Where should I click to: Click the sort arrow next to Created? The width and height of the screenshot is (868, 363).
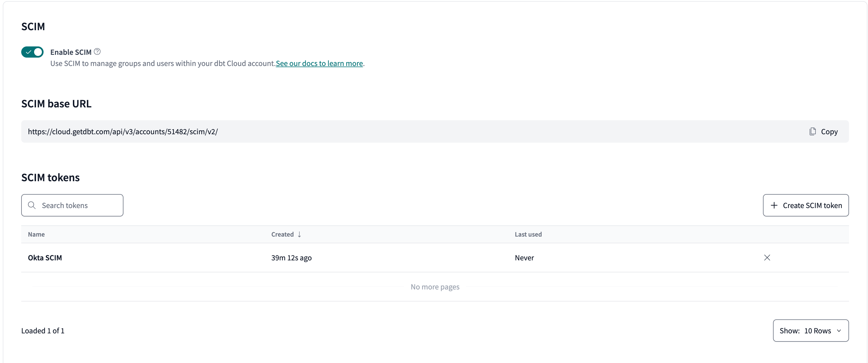(x=299, y=234)
